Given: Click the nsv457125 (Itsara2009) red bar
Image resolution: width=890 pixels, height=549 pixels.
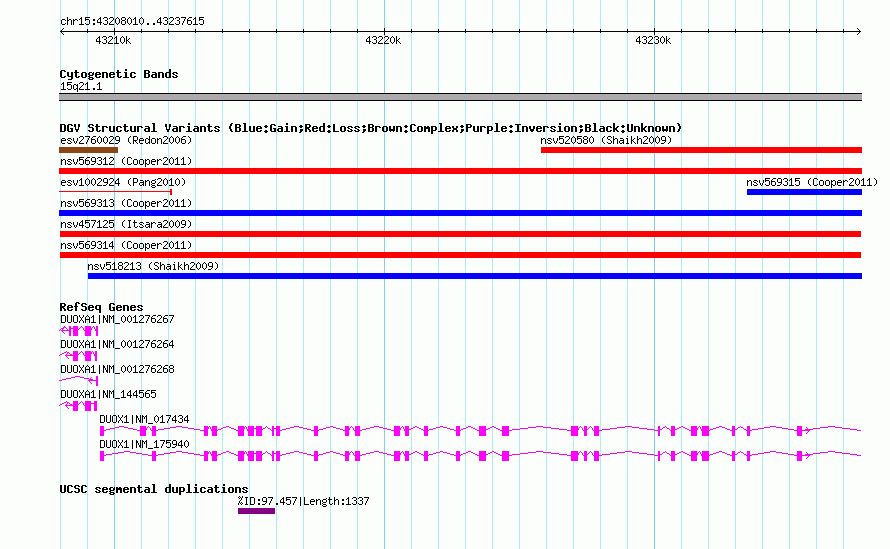Looking at the screenshot, I should [x=460, y=234].
